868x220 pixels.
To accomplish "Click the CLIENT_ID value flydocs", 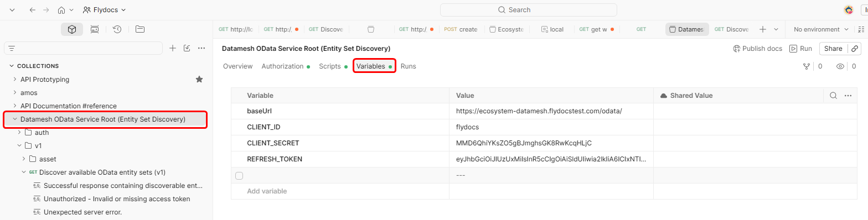I will click(x=468, y=127).
